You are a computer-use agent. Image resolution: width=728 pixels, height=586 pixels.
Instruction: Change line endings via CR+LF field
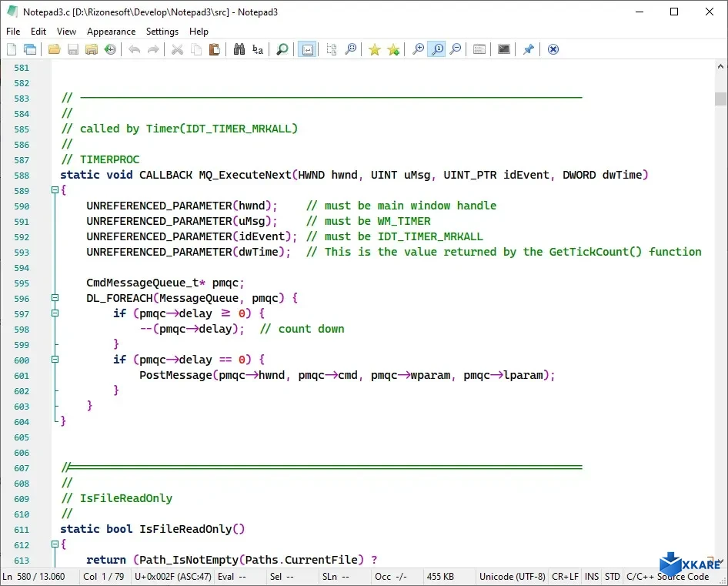pos(565,577)
